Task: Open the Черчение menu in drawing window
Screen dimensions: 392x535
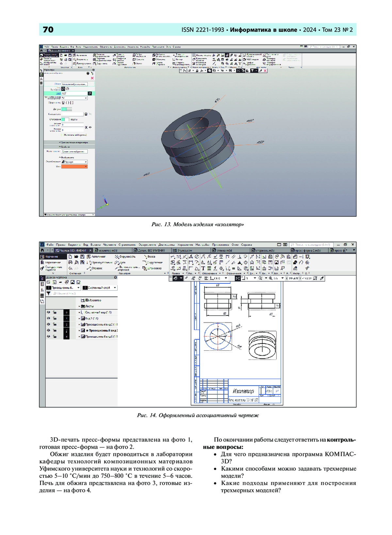Action: pyautogui.click(x=109, y=245)
